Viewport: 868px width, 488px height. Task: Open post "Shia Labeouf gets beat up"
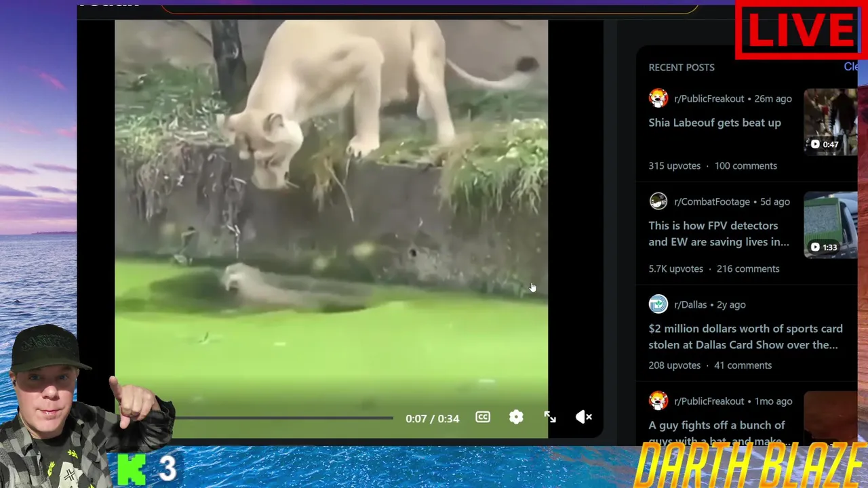(715, 123)
